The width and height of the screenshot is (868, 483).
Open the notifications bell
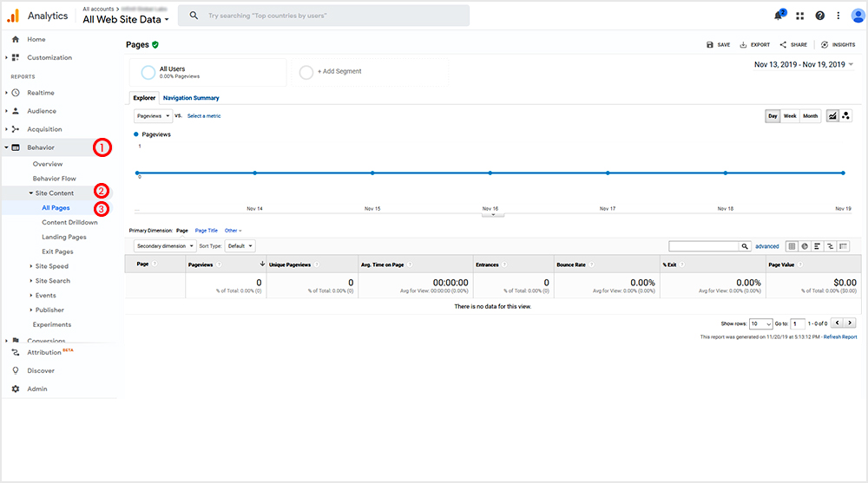click(779, 16)
